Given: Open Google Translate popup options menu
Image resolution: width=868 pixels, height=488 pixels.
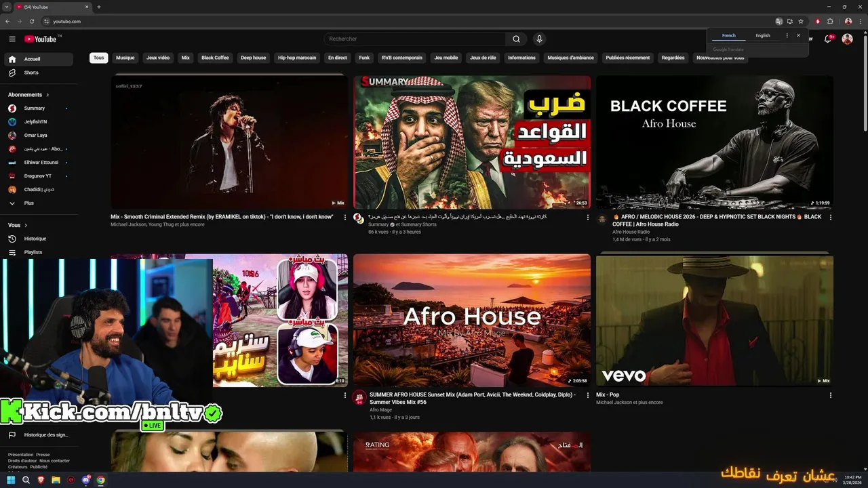Looking at the screenshot, I should pos(787,35).
